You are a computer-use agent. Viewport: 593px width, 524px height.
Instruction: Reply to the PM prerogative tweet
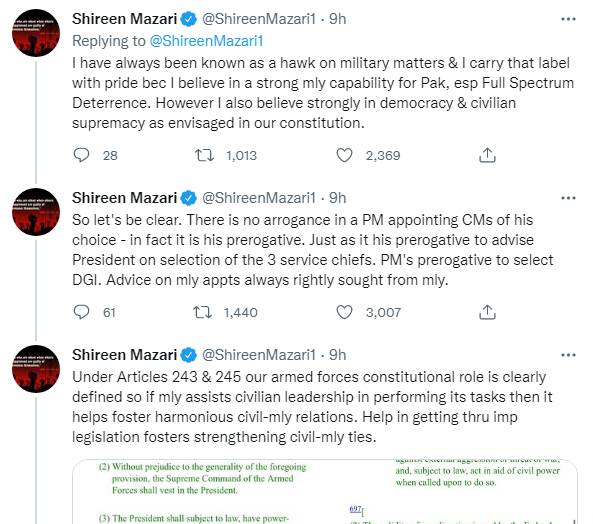point(81,312)
